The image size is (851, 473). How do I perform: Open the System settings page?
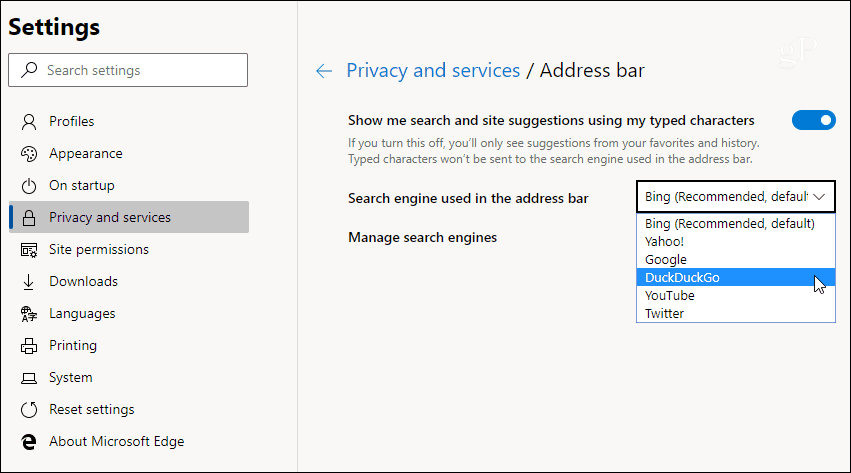tap(129, 378)
